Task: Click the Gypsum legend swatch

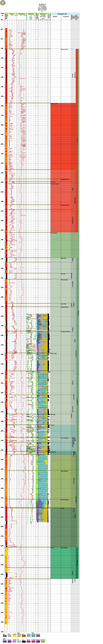Action: pyautogui.click(x=9, y=642)
